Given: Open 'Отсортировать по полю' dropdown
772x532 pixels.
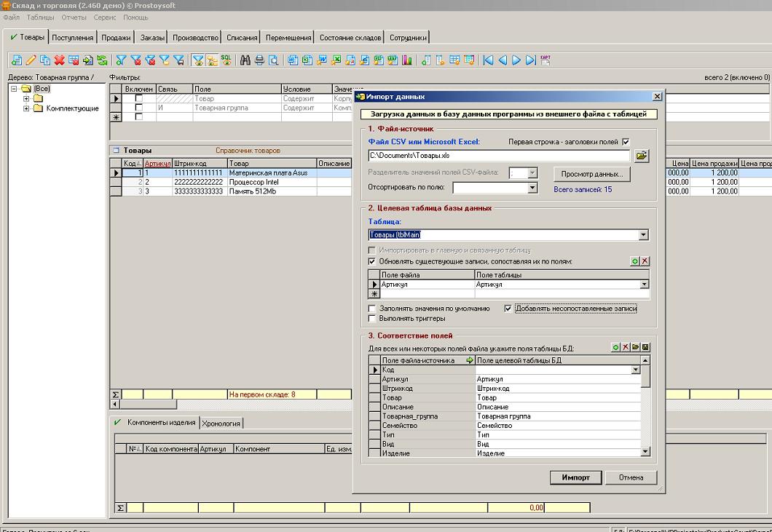Looking at the screenshot, I should point(532,188).
